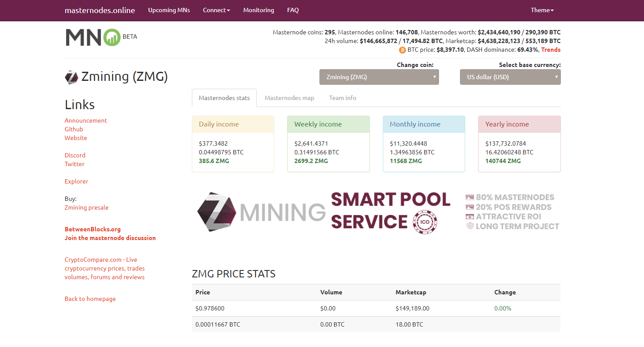This screenshot has height=347, width=644.
Task: Click the ICO chip icon in banner
Action: point(425,222)
